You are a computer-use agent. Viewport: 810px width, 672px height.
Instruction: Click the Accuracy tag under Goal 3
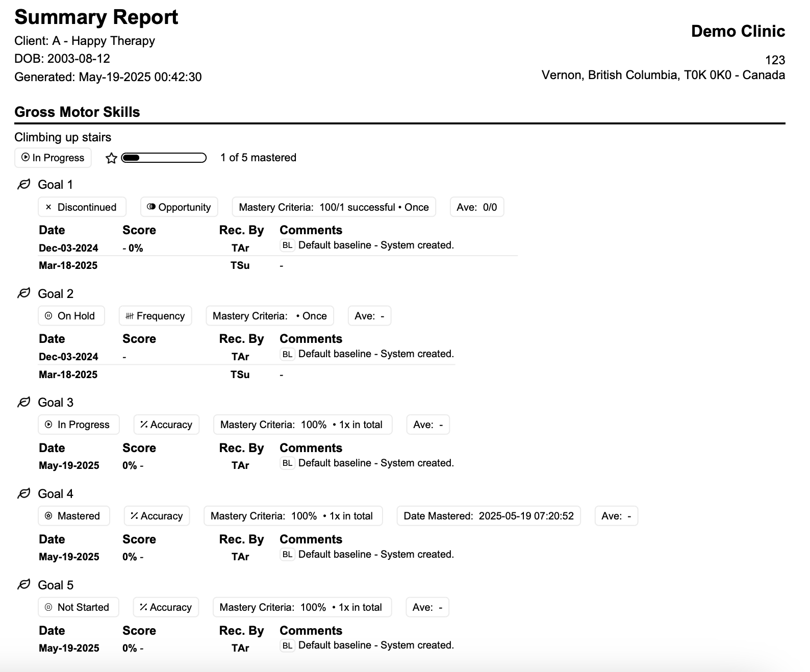point(166,425)
